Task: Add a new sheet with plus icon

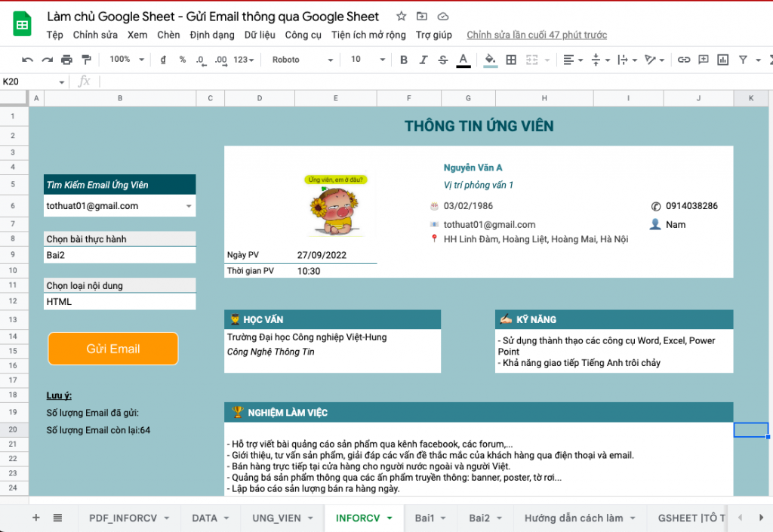Action: pos(36,518)
